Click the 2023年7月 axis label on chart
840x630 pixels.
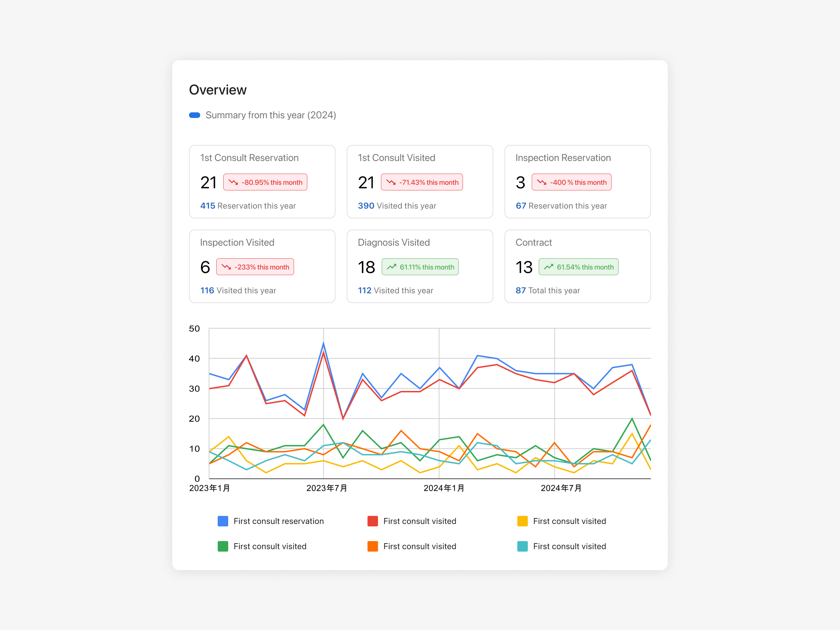pyautogui.click(x=327, y=488)
